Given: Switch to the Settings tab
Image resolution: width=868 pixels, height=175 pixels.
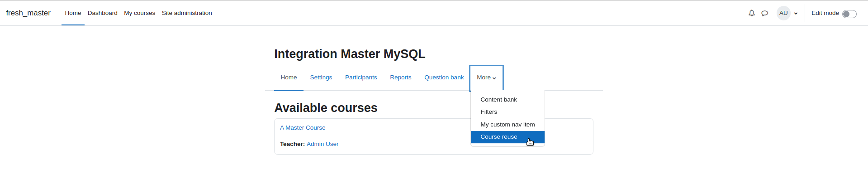Looking at the screenshot, I should point(321,78).
